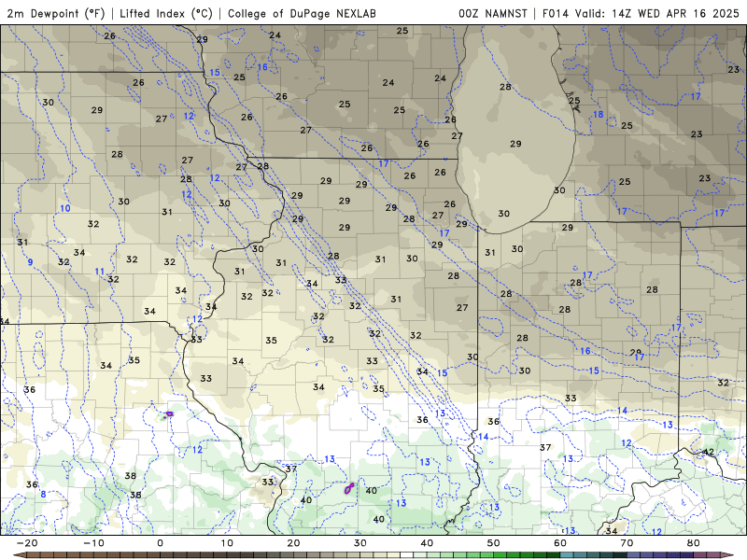Click the 42 dewpoint value on the map
This screenshot has width=747, height=560.
click(x=709, y=452)
